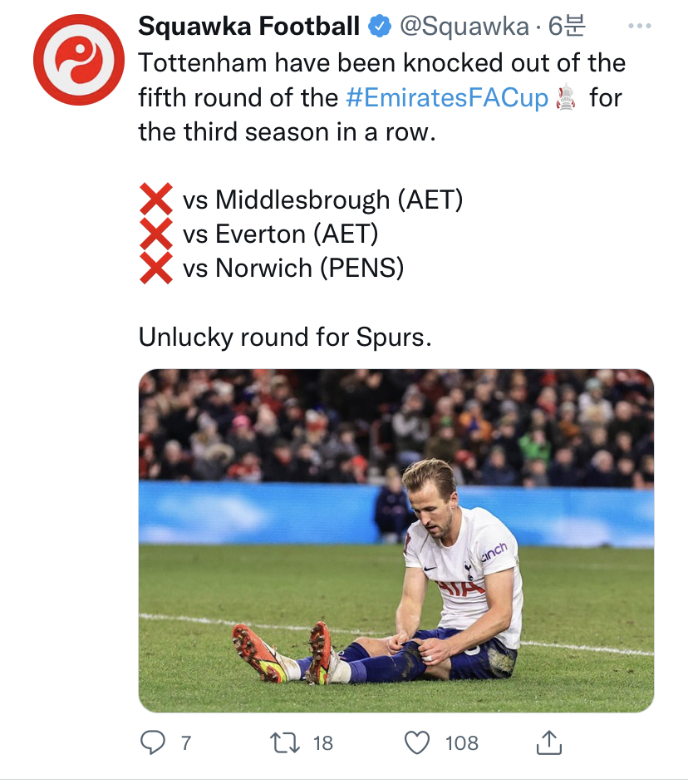Click the "Unlucky round for Spurs." text
Image resolution: width=688 pixels, height=784 pixels.
click(285, 337)
